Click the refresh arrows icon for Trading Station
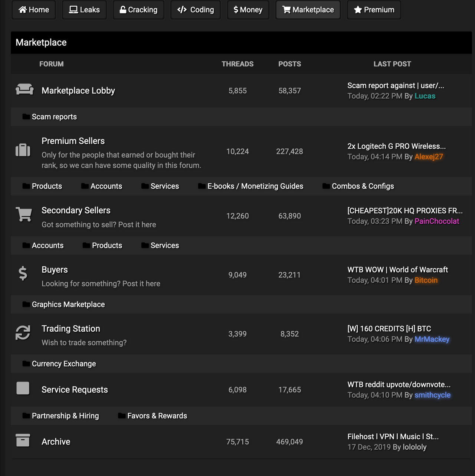The width and height of the screenshot is (475, 476). pos(23,332)
